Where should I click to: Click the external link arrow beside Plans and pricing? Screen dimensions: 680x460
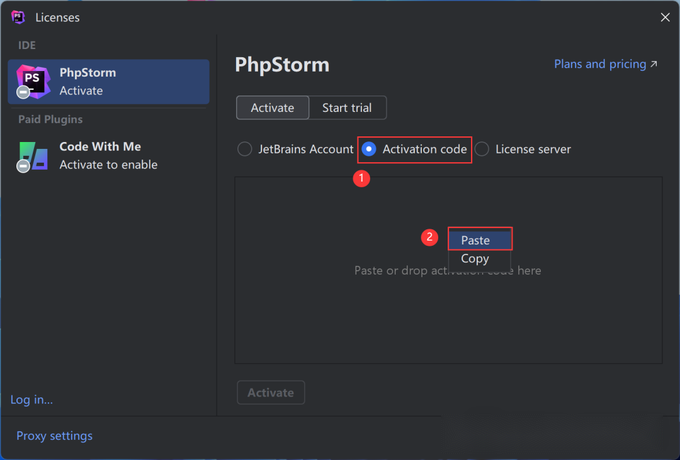pyautogui.click(x=654, y=64)
